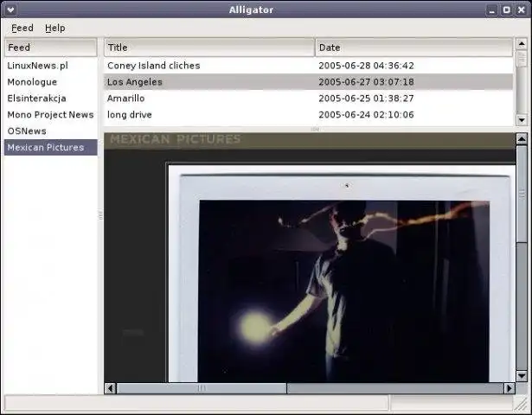
Task: Click article list scroll up arrow
Action: [x=522, y=44]
